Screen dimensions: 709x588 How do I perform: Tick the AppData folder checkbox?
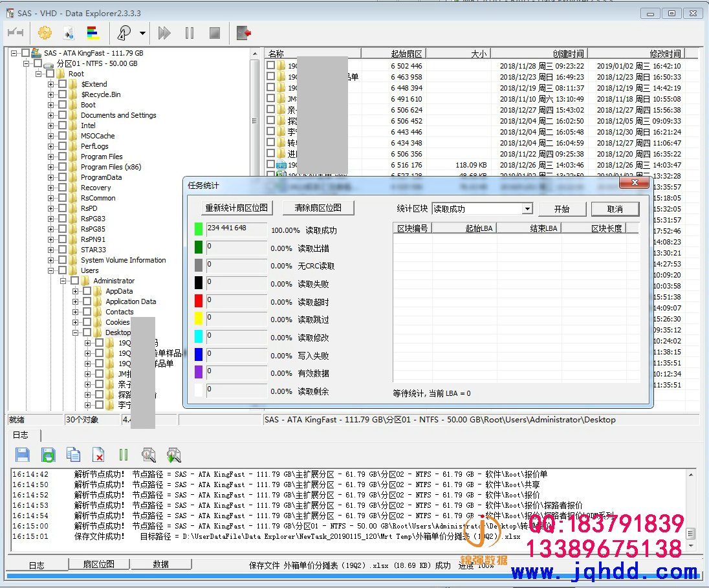(87, 291)
